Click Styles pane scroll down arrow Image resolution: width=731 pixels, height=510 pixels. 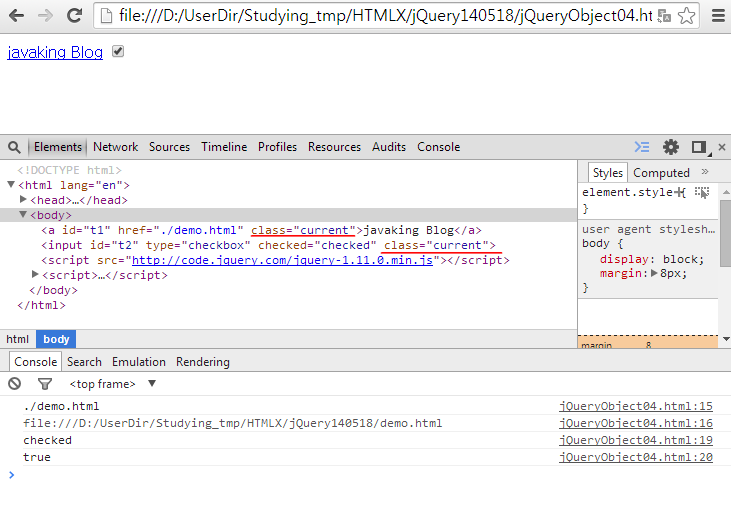coord(726,339)
